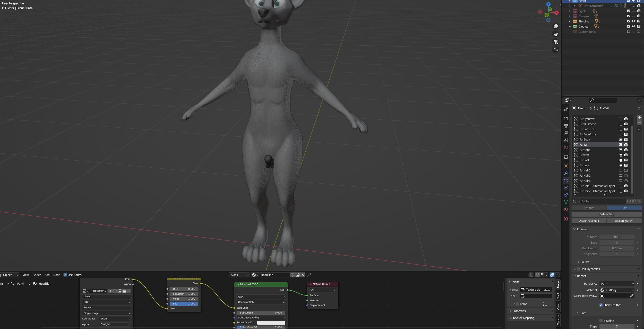The image size is (644, 329).
Task: Open the Collection properties tab
Action: pyautogui.click(x=566, y=157)
